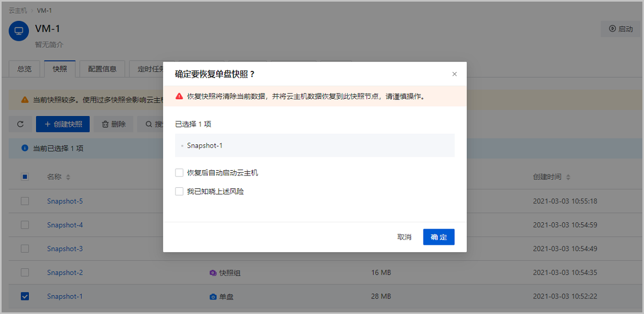Screen dimensions: 644x314
Task: Open the Snapshot-3 link
Action: pos(64,249)
